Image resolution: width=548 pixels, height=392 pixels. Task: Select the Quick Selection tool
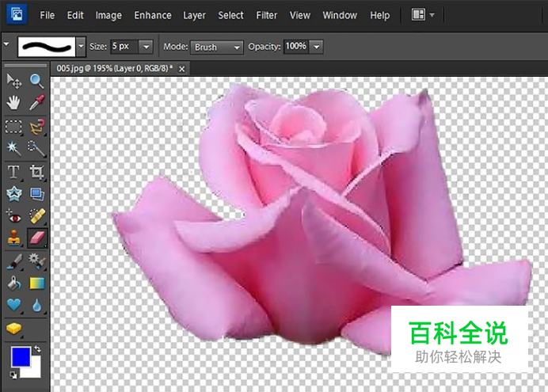[x=36, y=148]
